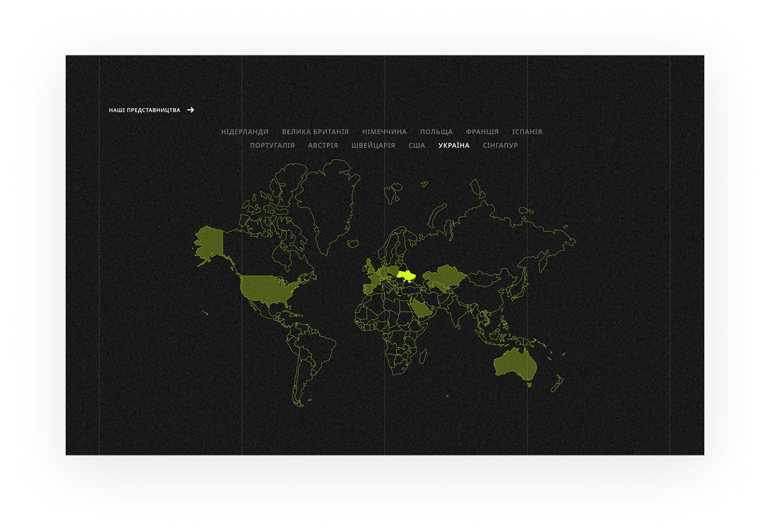Switch to the Німеччина tab
Viewport: 770px width, 532px height.
tap(384, 132)
